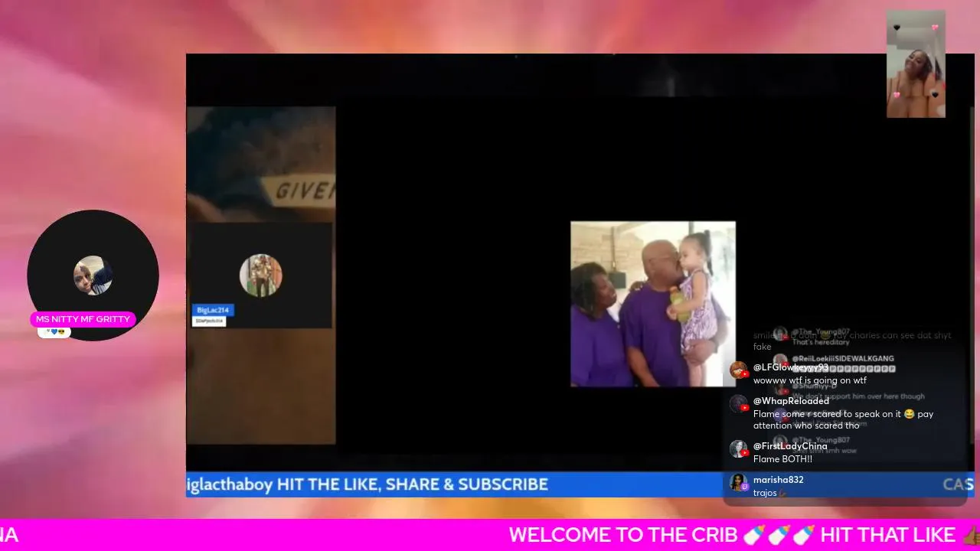
Task: Open the family photo with purple shirts
Action: tap(653, 304)
